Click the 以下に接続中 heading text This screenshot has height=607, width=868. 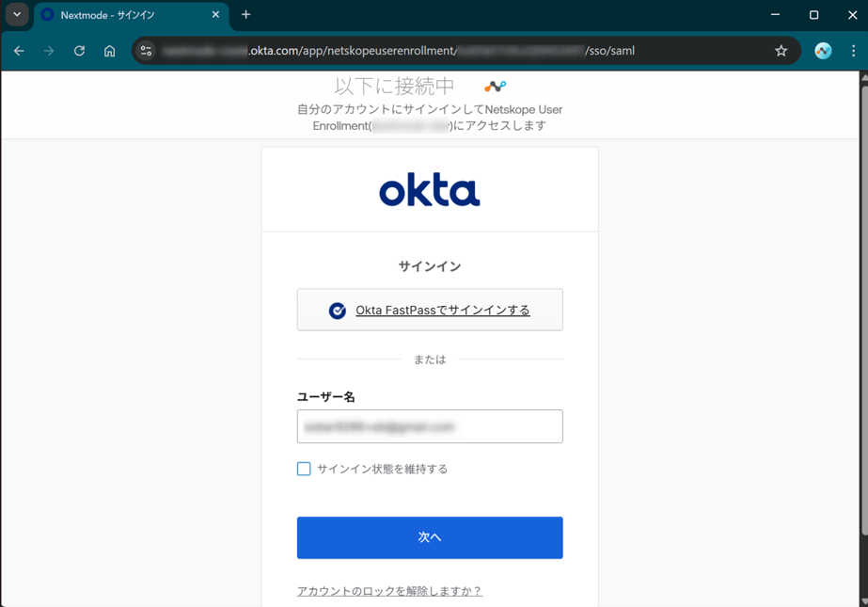[x=394, y=86]
